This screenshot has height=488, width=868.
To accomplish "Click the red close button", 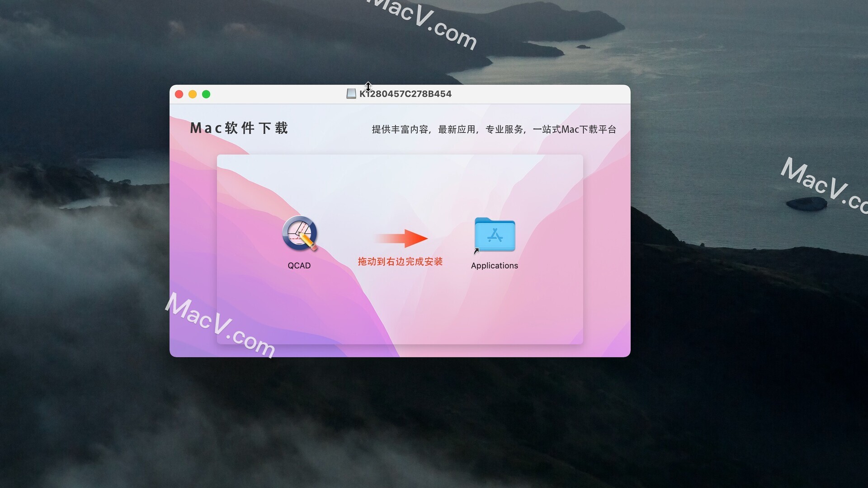I will (180, 94).
